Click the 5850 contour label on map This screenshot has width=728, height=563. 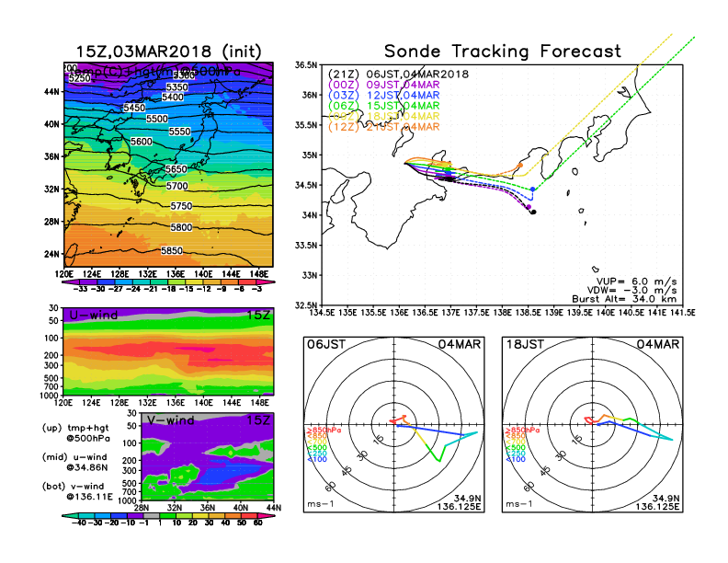point(172,250)
